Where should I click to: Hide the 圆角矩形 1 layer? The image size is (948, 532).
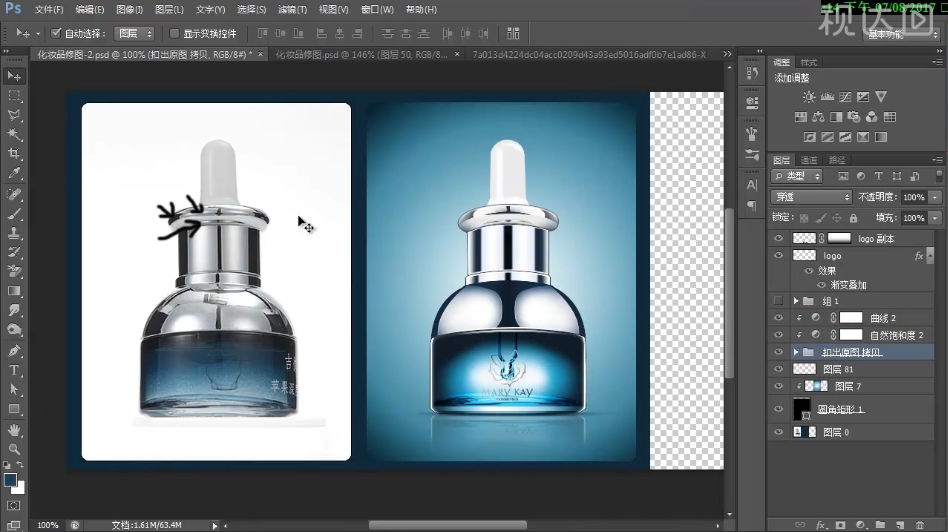pyautogui.click(x=778, y=409)
